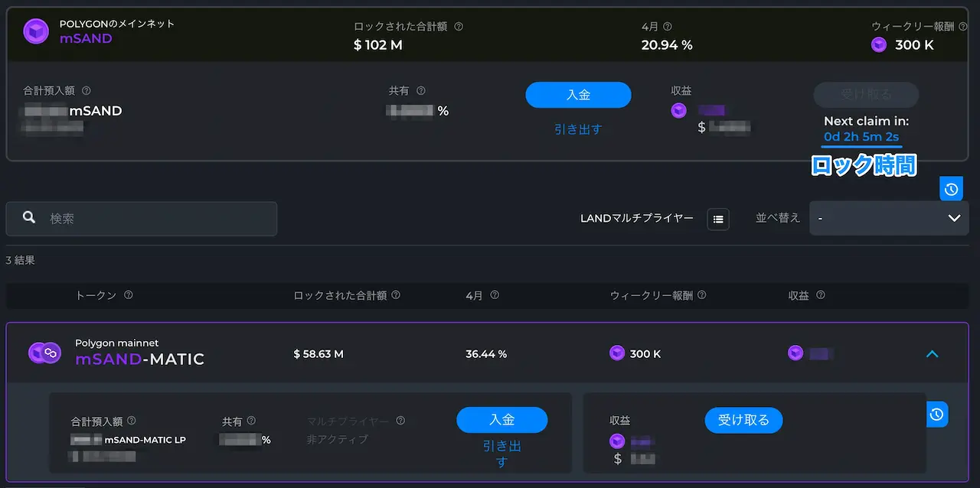Open the 並べ替え sort dropdown

coord(889,218)
